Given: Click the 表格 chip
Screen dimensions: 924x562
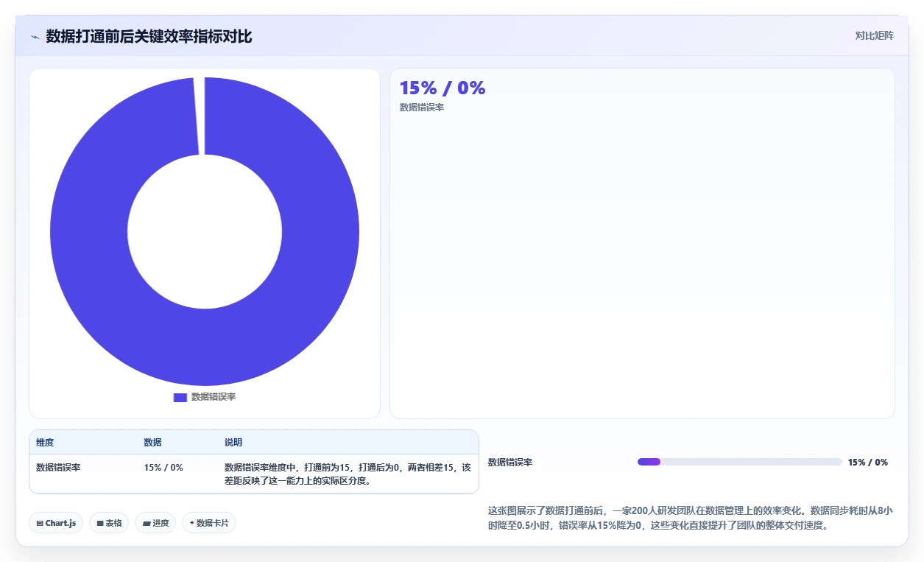Looking at the screenshot, I should pyautogui.click(x=109, y=523).
